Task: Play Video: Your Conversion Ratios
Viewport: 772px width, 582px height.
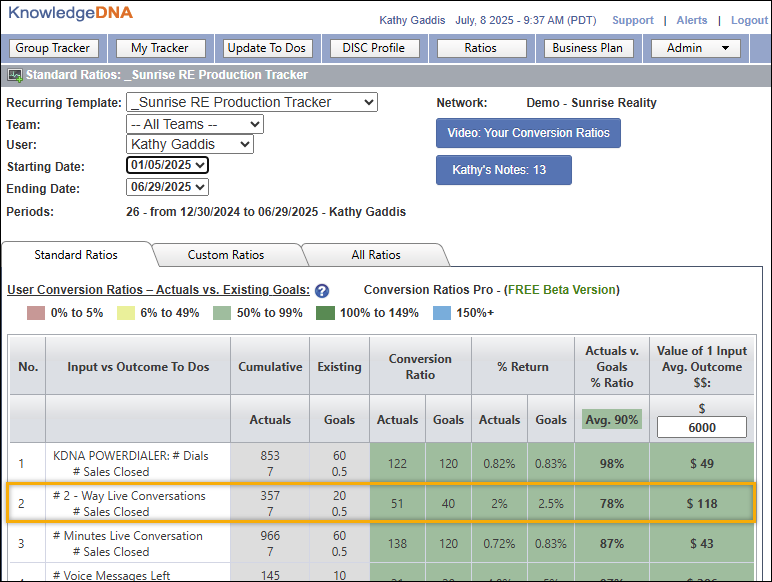Action: (528, 133)
